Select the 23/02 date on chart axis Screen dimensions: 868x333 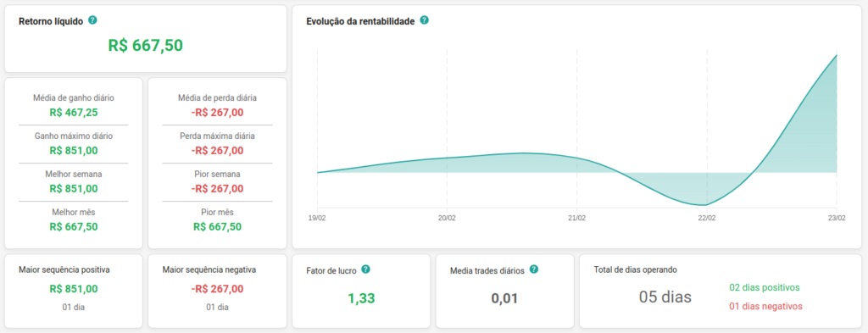[837, 218]
